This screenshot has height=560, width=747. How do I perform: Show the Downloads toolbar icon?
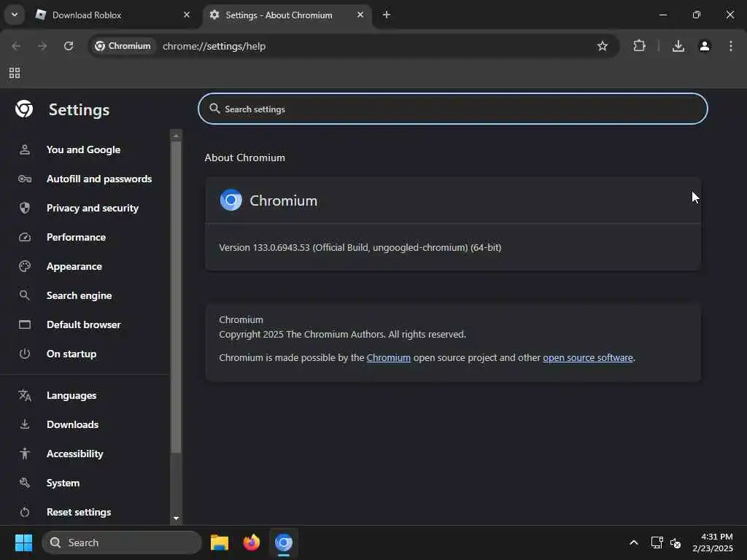coord(678,46)
